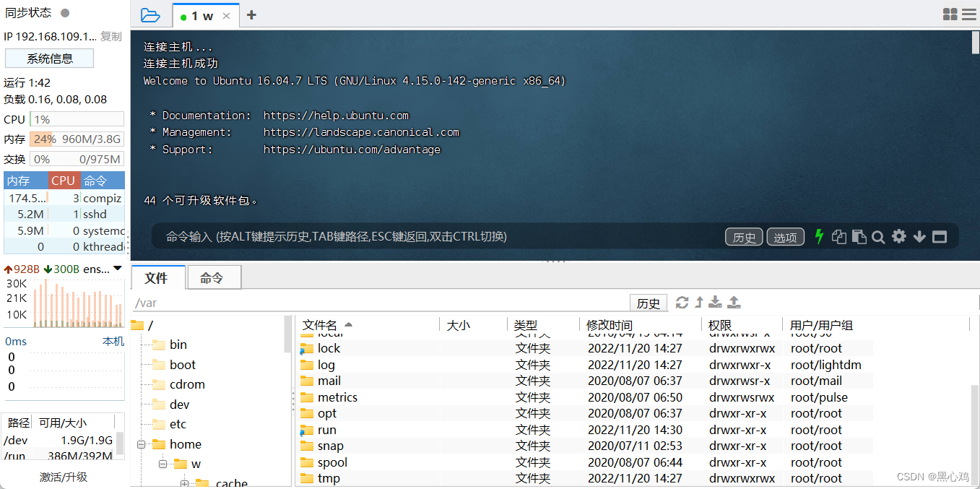
Task: Open 系统信息 button
Action: click(50, 59)
